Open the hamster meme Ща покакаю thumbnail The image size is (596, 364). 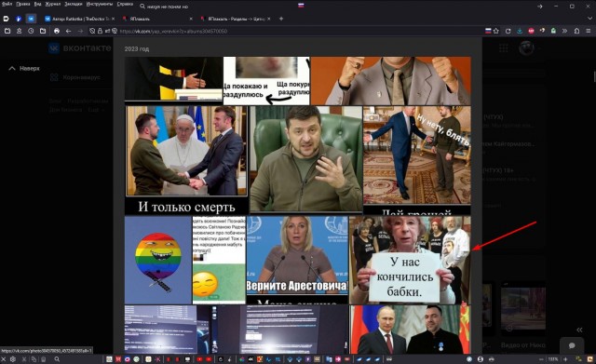(266, 81)
